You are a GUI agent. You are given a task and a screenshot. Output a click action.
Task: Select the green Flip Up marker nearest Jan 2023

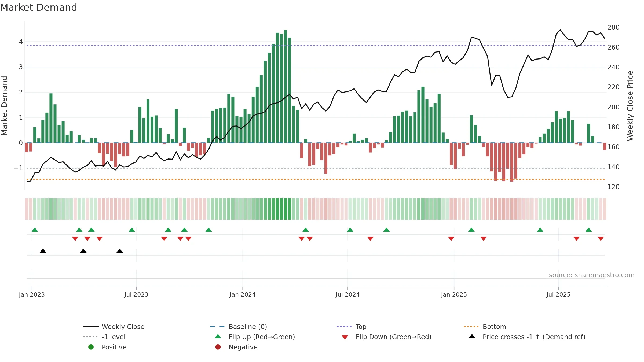point(35,230)
